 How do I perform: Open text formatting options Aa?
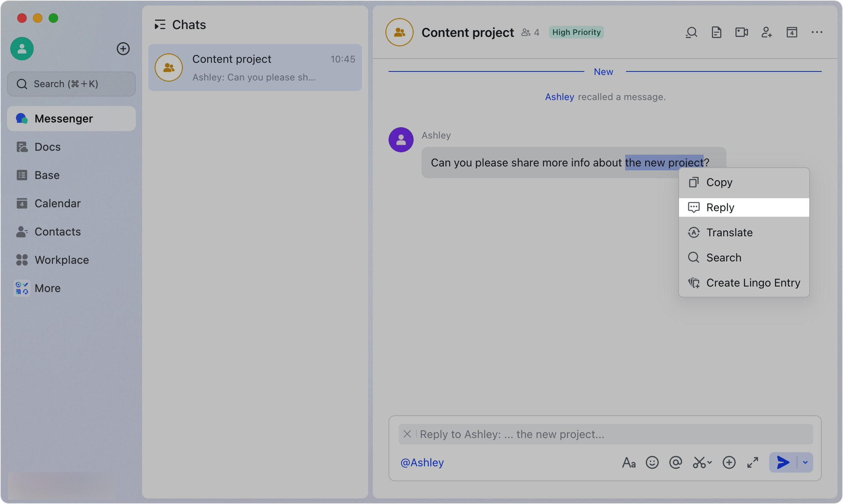629,462
